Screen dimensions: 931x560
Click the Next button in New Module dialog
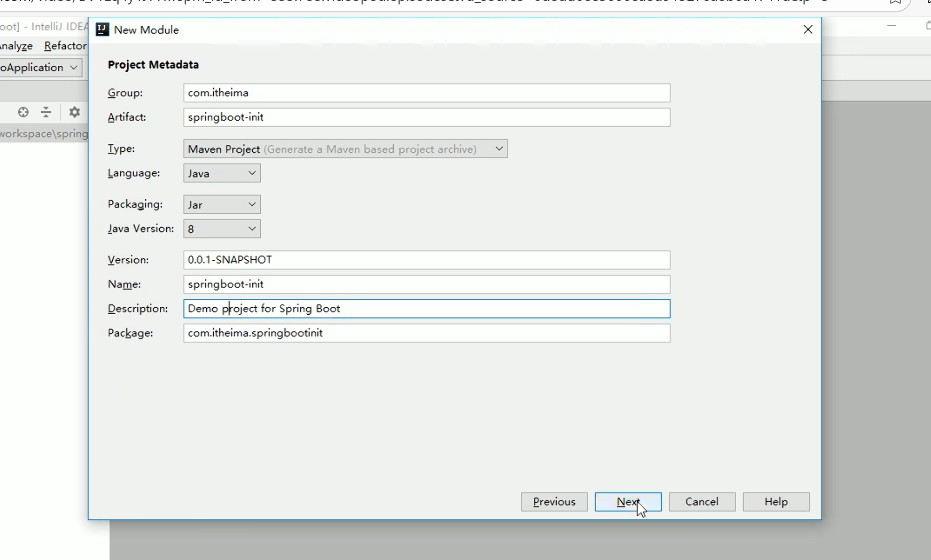pyautogui.click(x=628, y=502)
